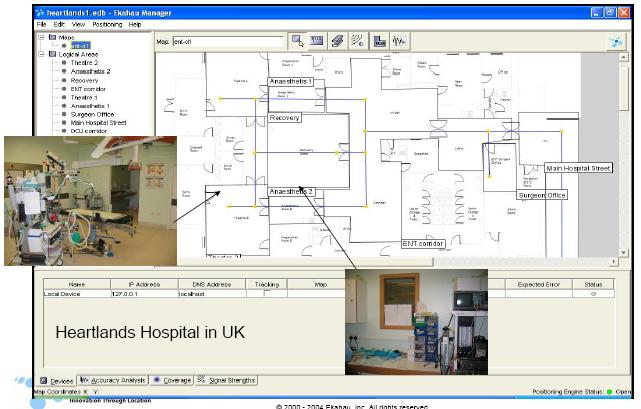
Task: Click the Main Hospital Street map label
Action: point(578,168)
